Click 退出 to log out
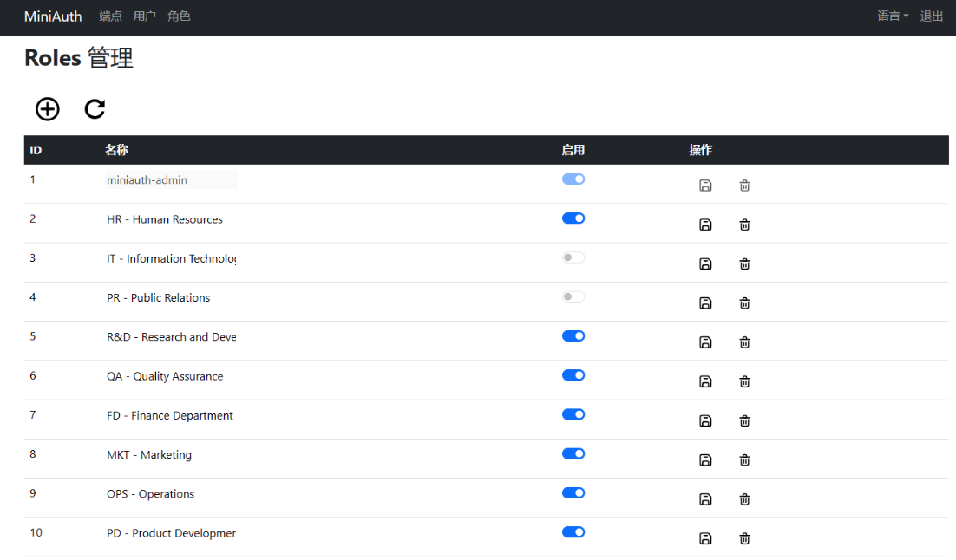Viewport: 956px width, 560px height. (x=931, y=16)
